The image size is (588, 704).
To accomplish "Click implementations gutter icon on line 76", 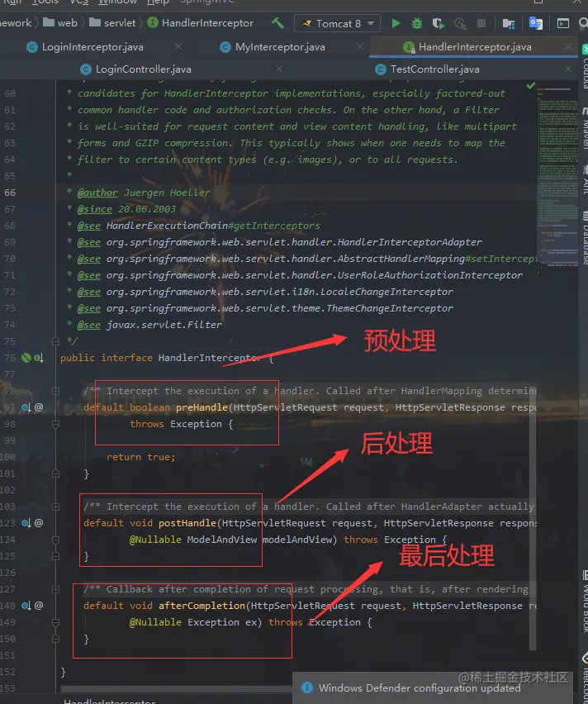I will click(x=39, y=358).
